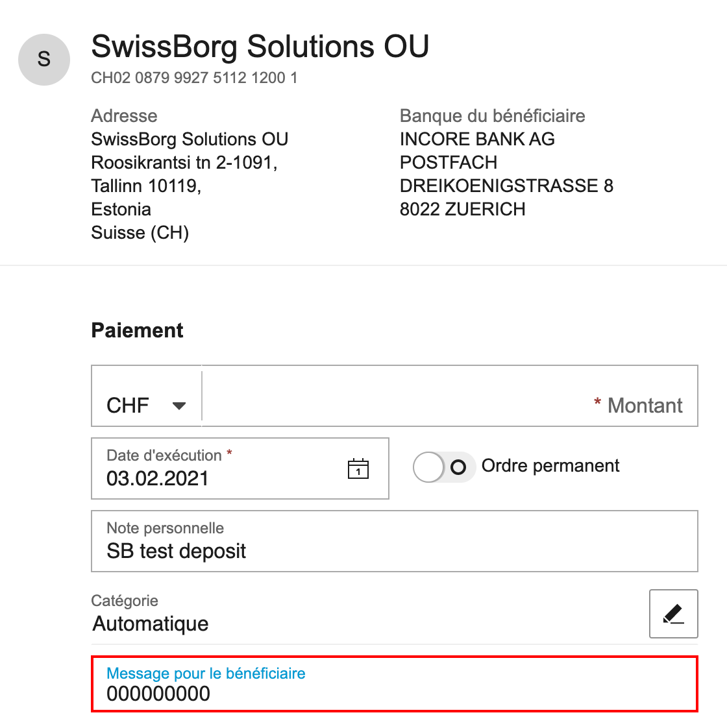
Task: Click the SwissBorg Solutions OU page title
Action: 260,47
